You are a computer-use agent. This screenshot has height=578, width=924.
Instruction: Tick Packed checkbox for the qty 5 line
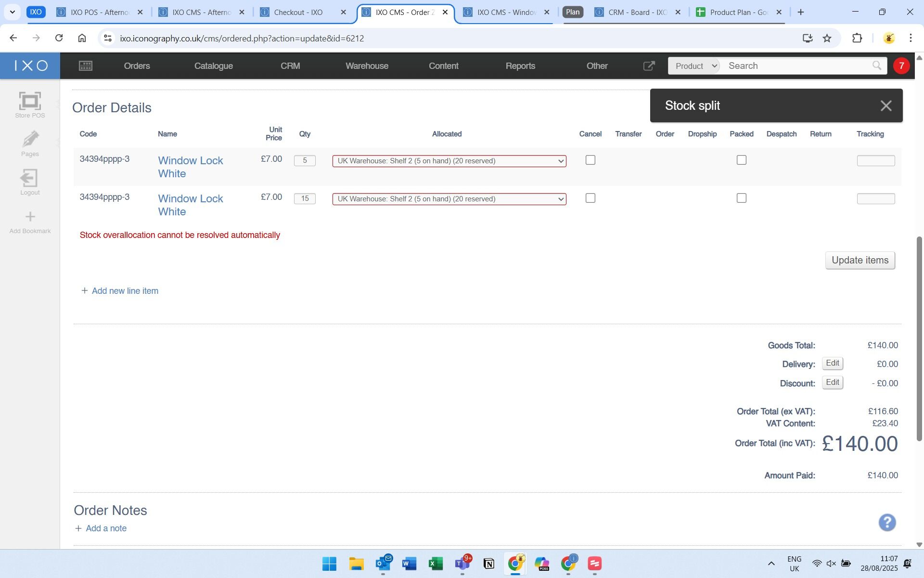[741, 160]
